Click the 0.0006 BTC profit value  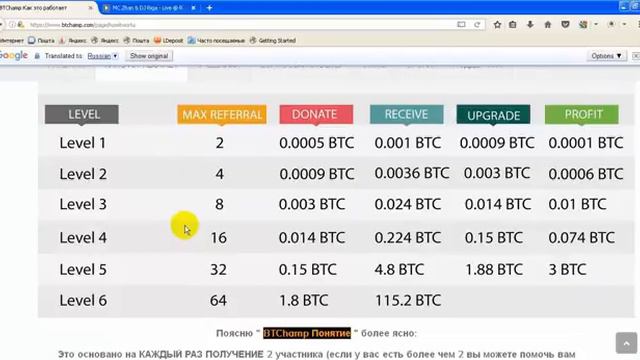pos(586,174)
